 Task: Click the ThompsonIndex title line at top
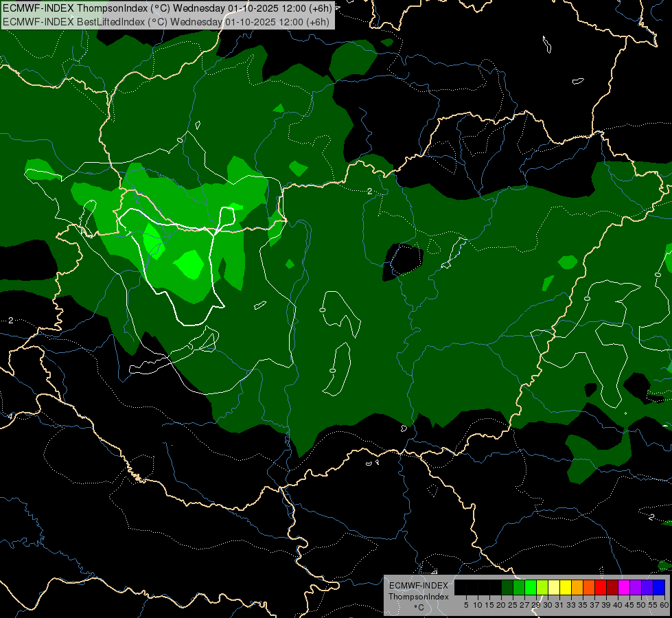point(167,8)
